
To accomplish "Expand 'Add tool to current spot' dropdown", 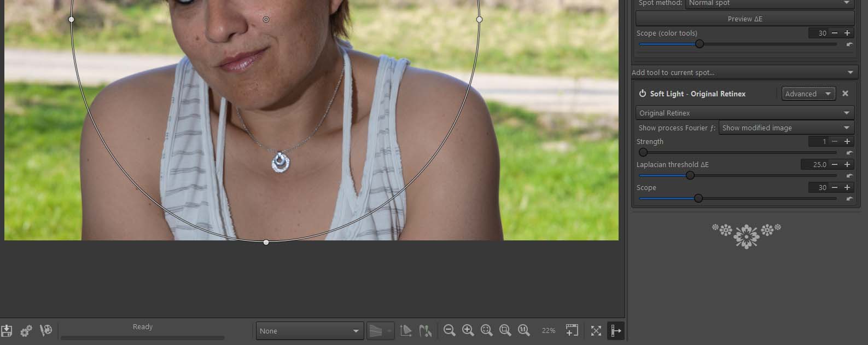I will click(744, 72).
